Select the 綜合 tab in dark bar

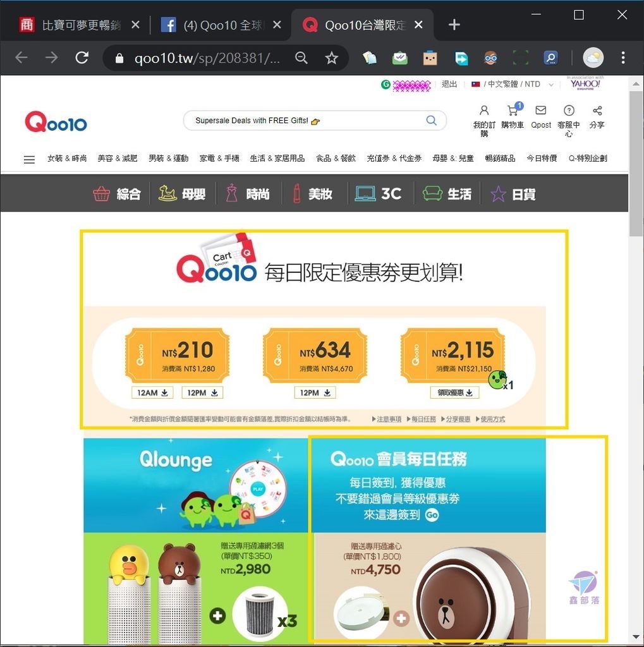click(x=117, y=193)
